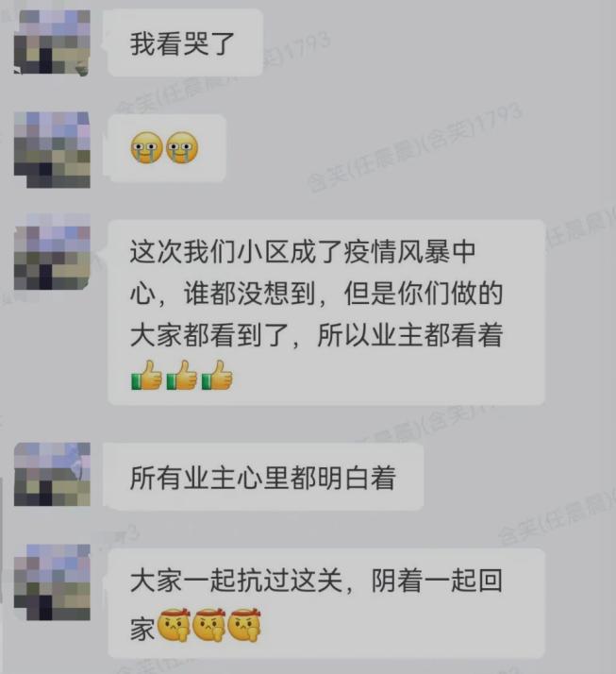The height and width of the screenshot is (674, 616).
Task: Select the "所有业主心里都明白着" message bubble
Action: point(263,477)
